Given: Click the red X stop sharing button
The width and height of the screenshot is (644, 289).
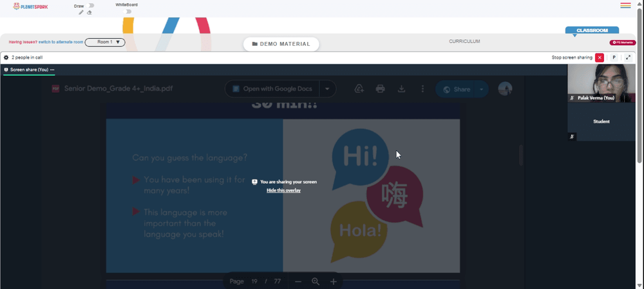Looking at the screenshot, I should click(599, 57).
